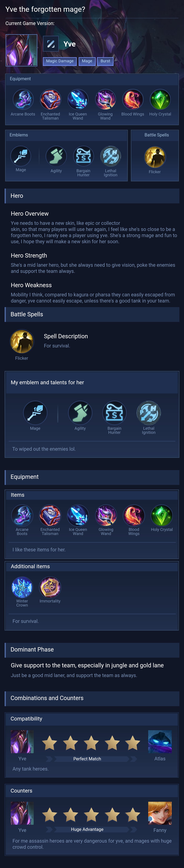Click the Agility talent in top Emblems panel

pos(56,156)
